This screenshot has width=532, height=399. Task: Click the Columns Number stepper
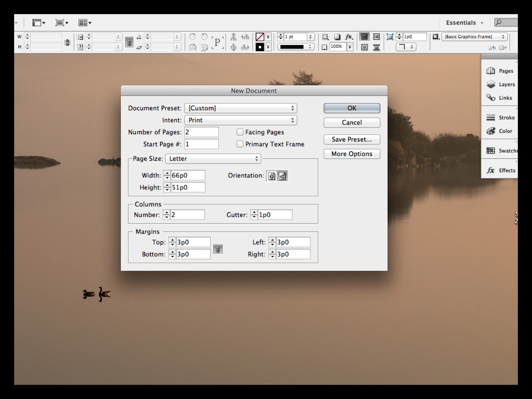[x=167, y=215]
